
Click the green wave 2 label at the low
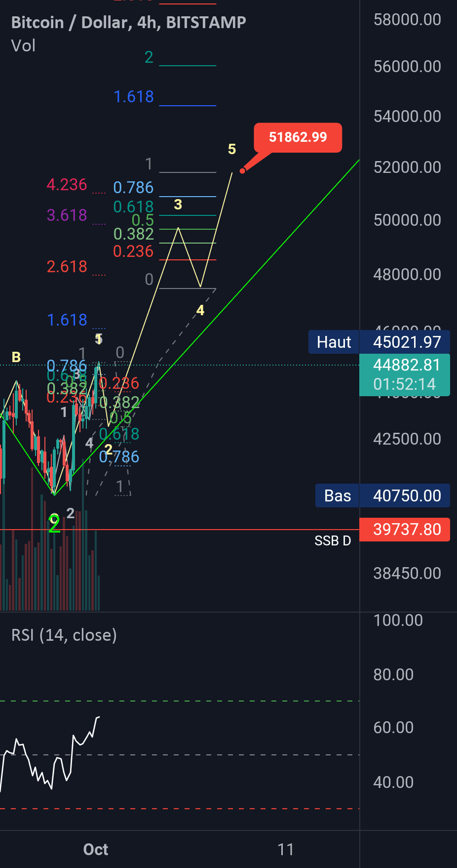pyautogui.click(x=54, y=523)
